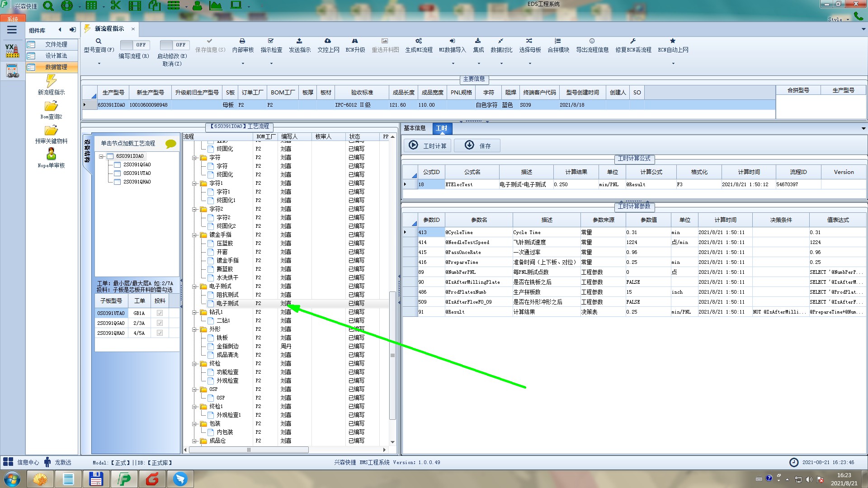Open the Windows Start button
Viewport: 868px width, 488px height.
click(12, 479)
